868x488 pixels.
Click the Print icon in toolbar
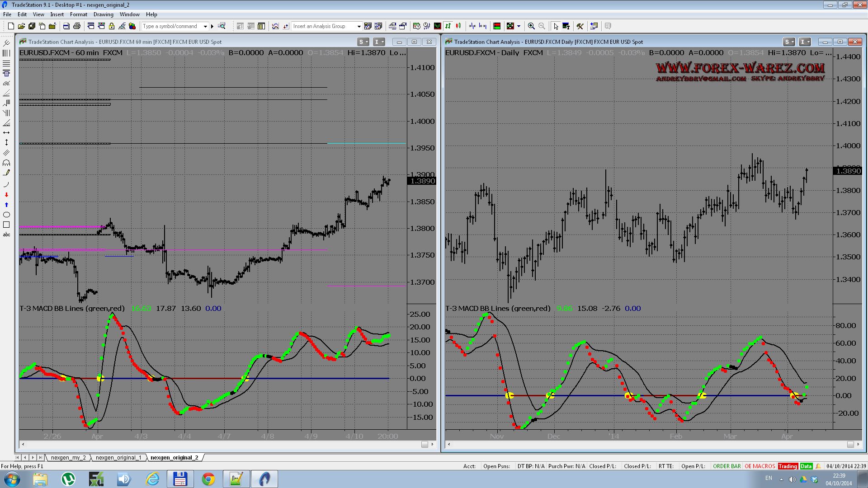77,26
